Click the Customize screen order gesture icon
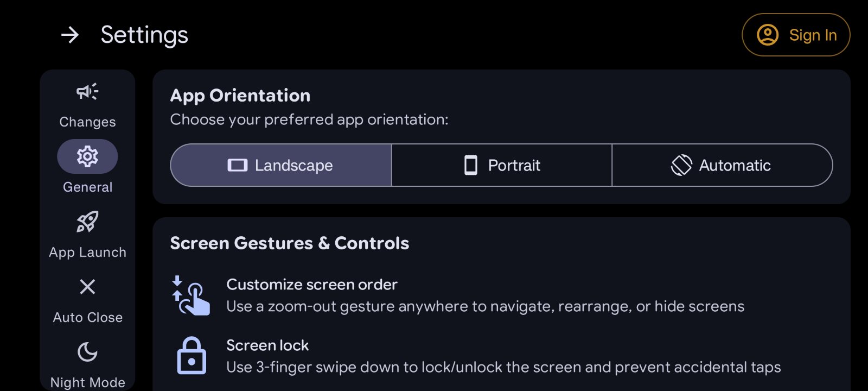Screen dimensions: 868x391 191,295
